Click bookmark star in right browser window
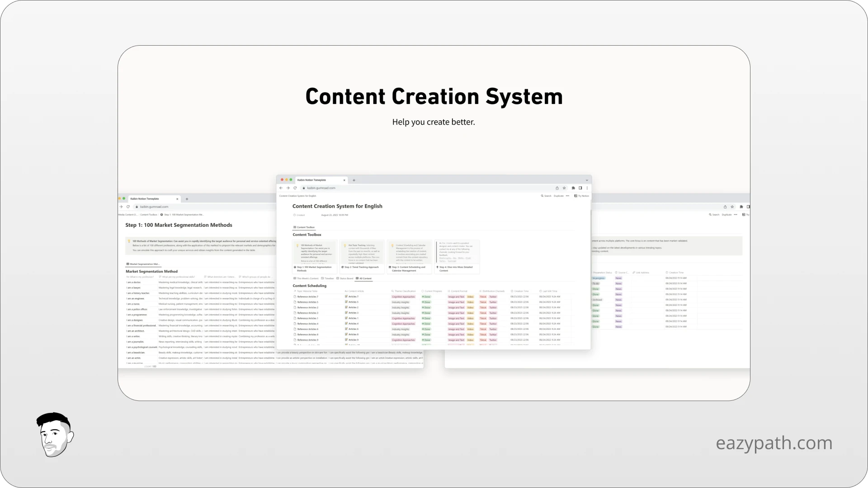The width and height of the screenshot is (868, 488). pyautogui.click(x=732, y=207)
